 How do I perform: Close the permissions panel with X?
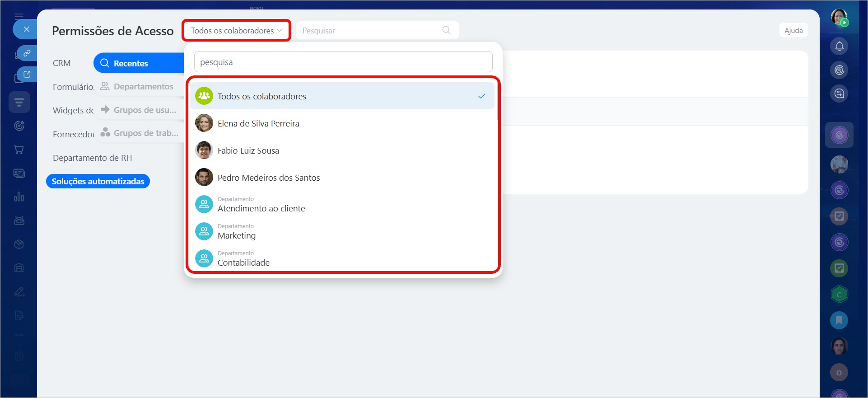point(27,29)
